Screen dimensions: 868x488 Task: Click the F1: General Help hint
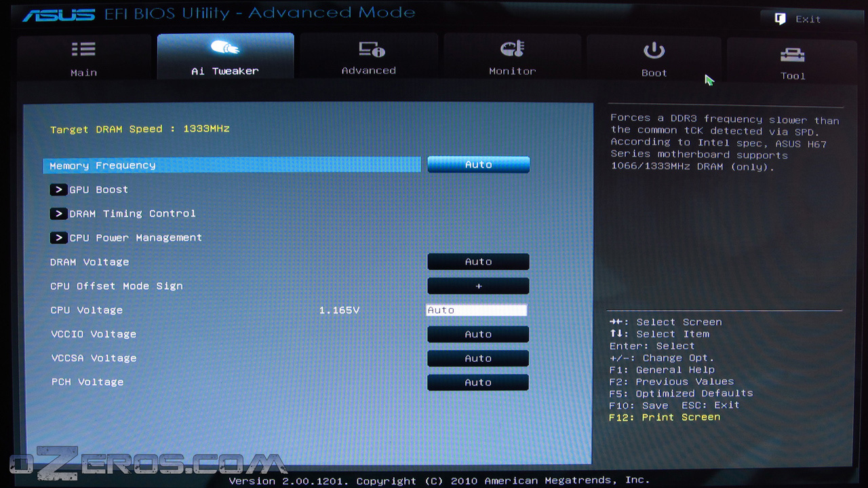662,370
